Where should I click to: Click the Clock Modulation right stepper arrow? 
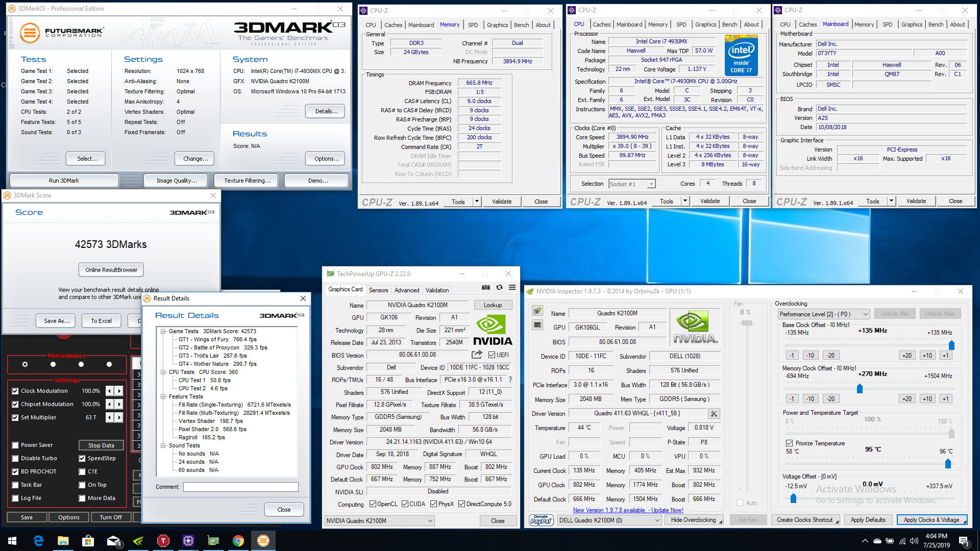tap(119, 391)
